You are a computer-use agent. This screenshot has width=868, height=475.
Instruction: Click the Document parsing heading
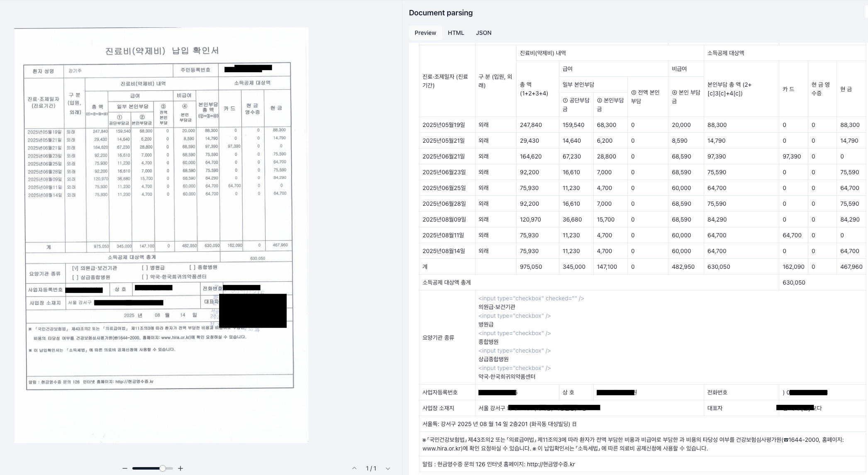pos(441,13)
